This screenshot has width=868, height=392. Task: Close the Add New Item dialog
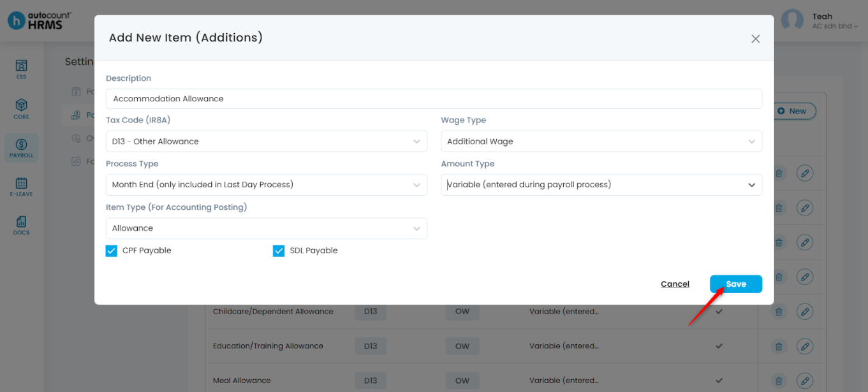(755, 39)
